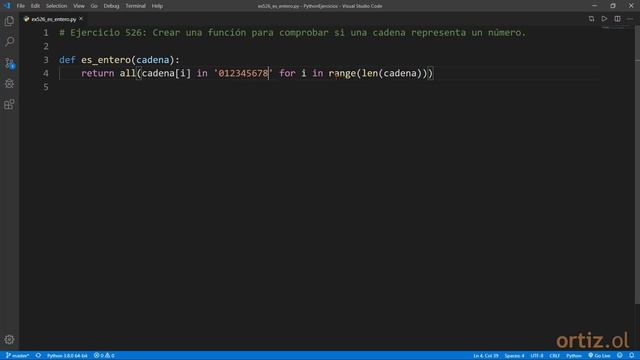Open the errors and warnings problems counter
Screen dimensions: 640x360
104,356
